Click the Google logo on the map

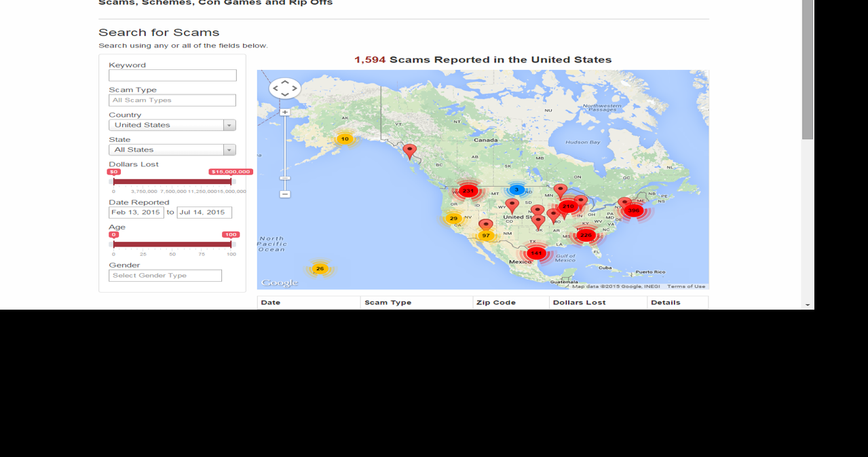(280, 282)
